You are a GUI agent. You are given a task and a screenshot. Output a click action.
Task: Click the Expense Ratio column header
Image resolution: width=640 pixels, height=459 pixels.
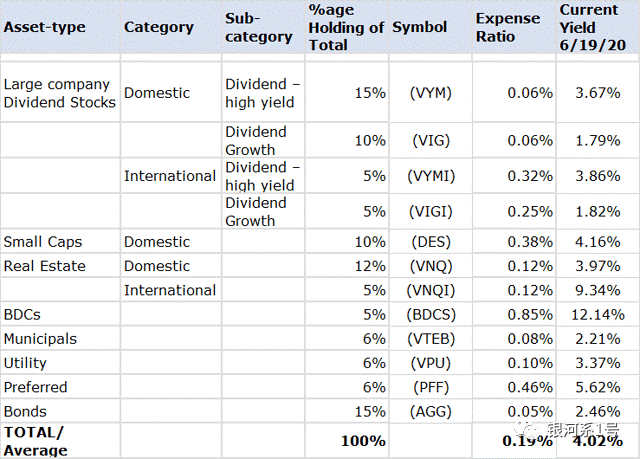click(x=510, y=27)
